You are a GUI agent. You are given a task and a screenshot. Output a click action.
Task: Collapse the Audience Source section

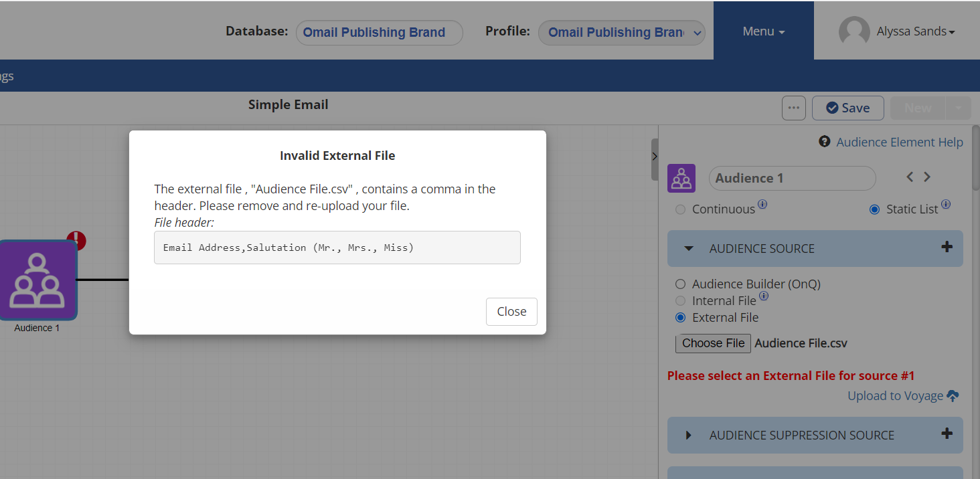689,249
